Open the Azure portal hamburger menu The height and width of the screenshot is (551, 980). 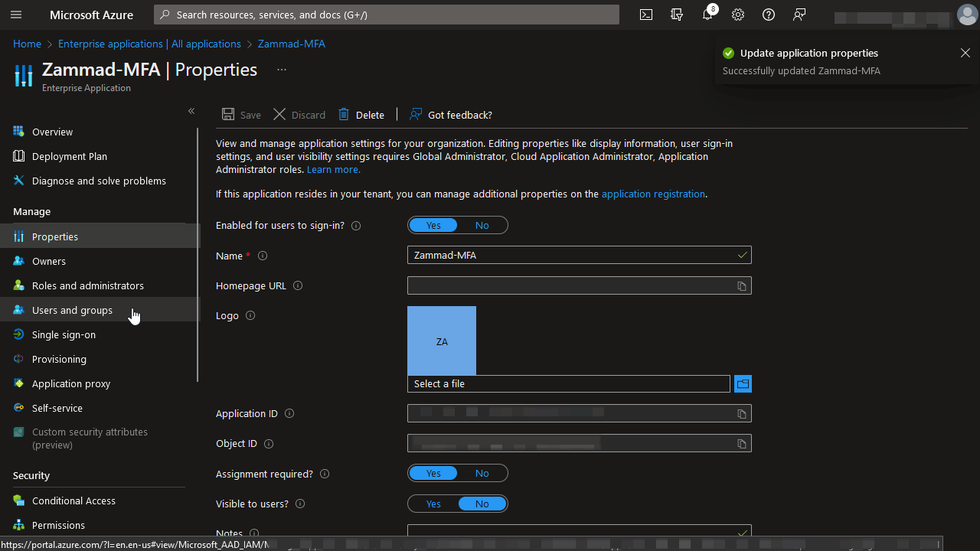16,15
